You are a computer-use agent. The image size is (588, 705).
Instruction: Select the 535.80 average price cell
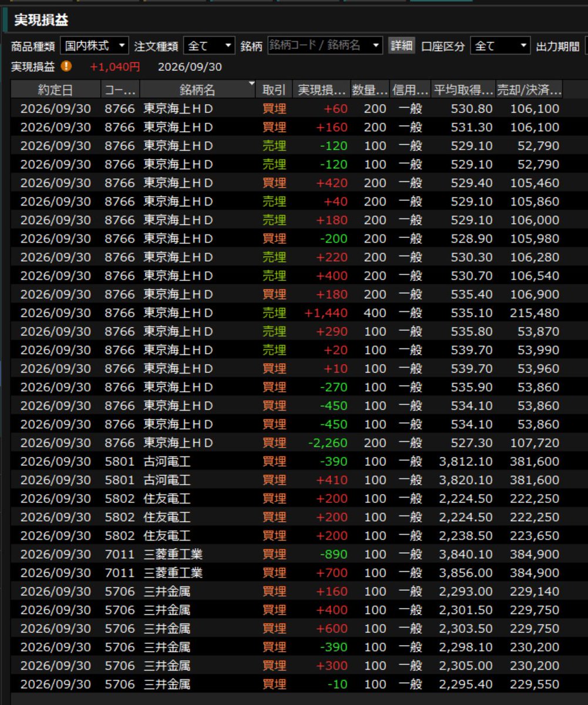pyautogui.click(x=472, y=331)
